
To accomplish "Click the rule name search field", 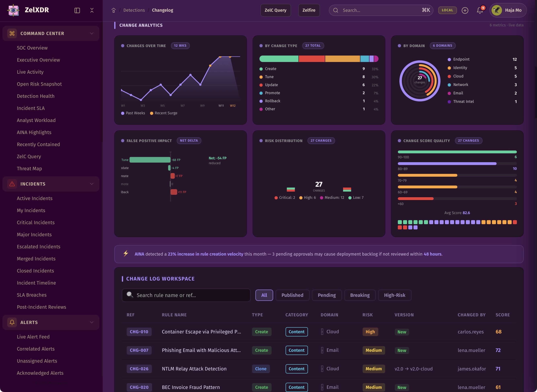I will (x=186, y=295).
